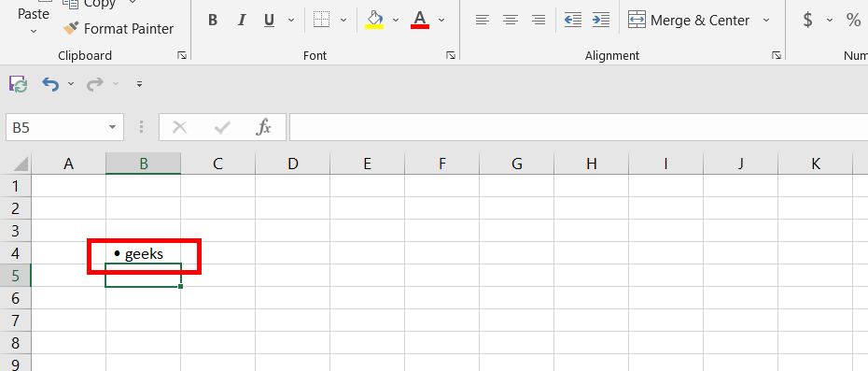Align text right
868x371 pixels.
[539, 21]
